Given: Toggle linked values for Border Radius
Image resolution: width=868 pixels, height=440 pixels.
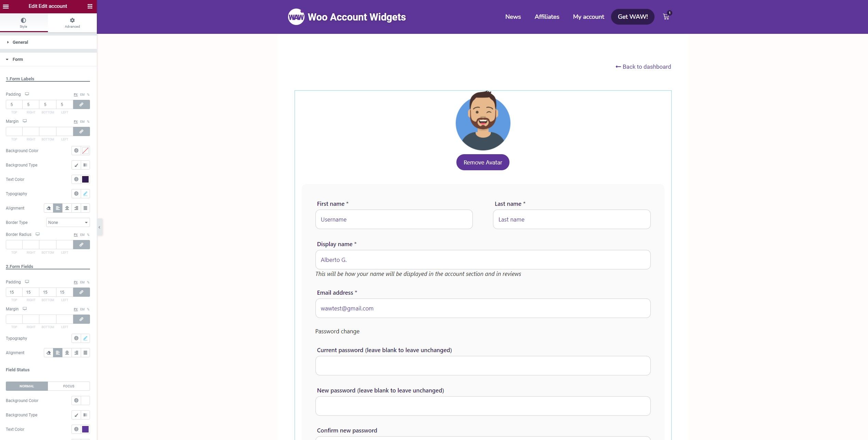Looking at the screenshot, I should point(81,244).
